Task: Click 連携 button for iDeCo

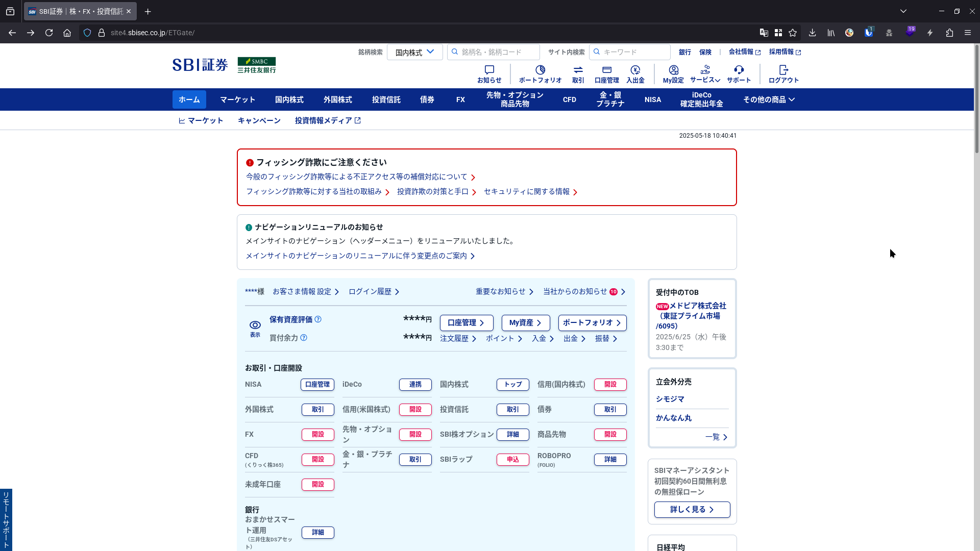Action: [415, 384]
